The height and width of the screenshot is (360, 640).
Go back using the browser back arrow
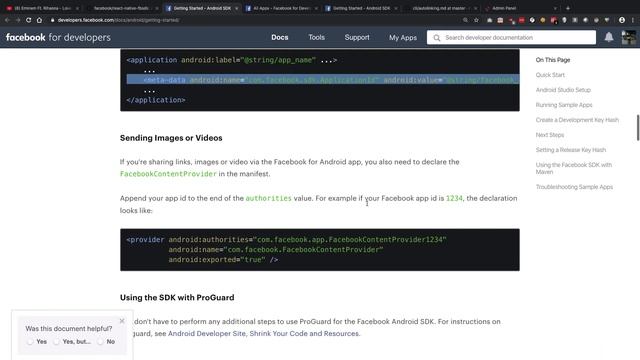pos(7,20)
